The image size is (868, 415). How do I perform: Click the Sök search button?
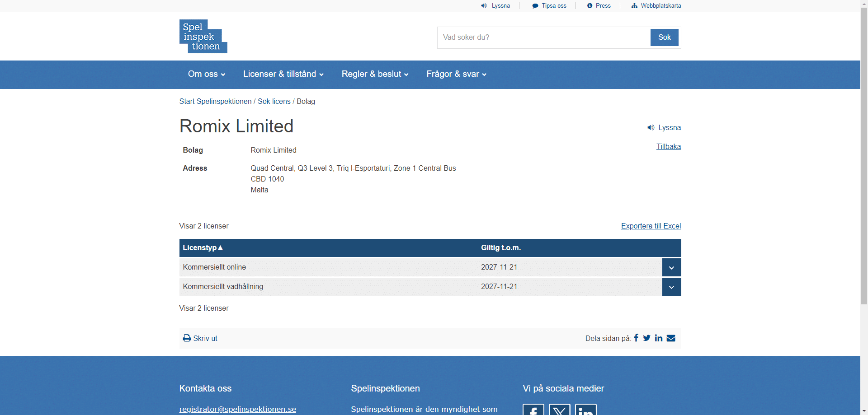665,37
